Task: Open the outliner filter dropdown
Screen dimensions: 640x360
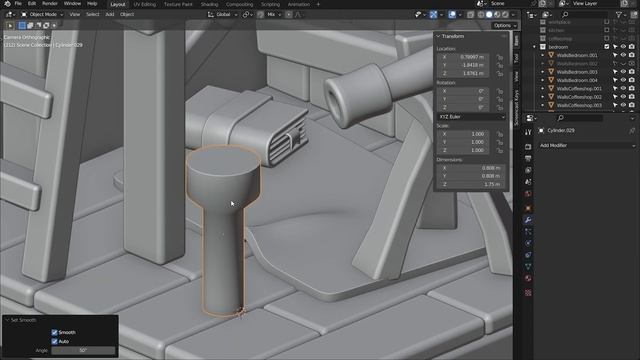Action: tap(620, 15)
